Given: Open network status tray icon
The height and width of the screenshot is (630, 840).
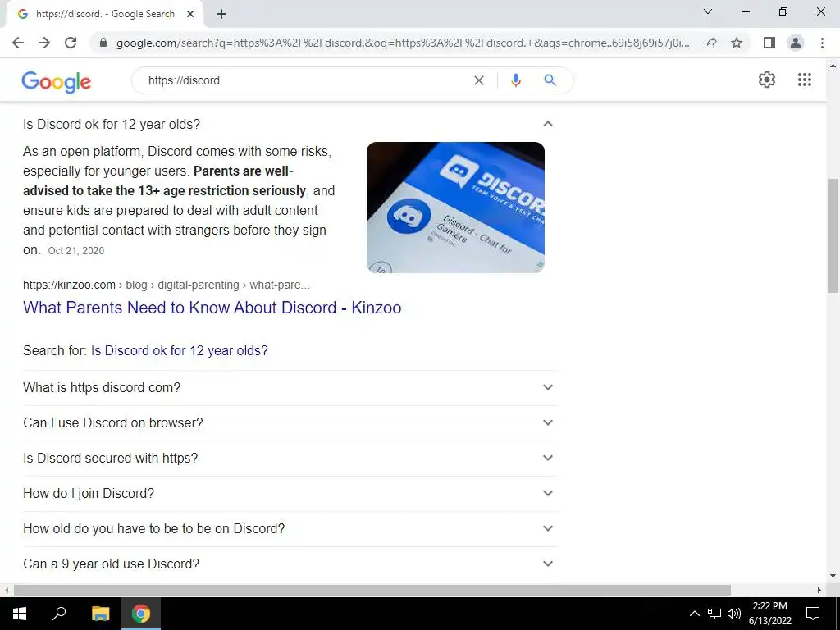Looking at the screenshot, I should 714,614.
